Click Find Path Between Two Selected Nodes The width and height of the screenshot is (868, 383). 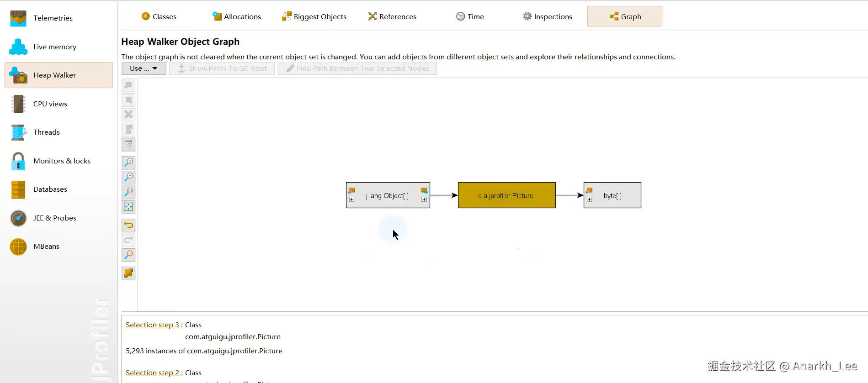pos(357,68)
